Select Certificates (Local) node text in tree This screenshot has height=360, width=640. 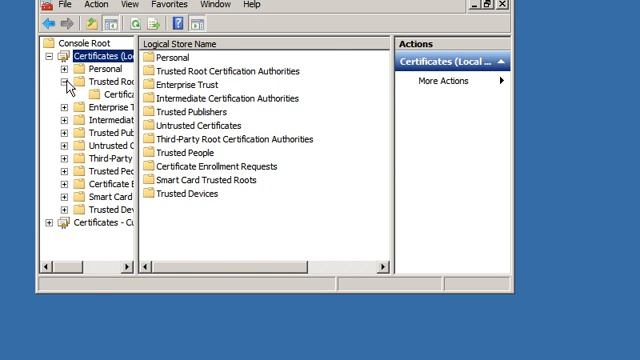(x=103, y=56)
